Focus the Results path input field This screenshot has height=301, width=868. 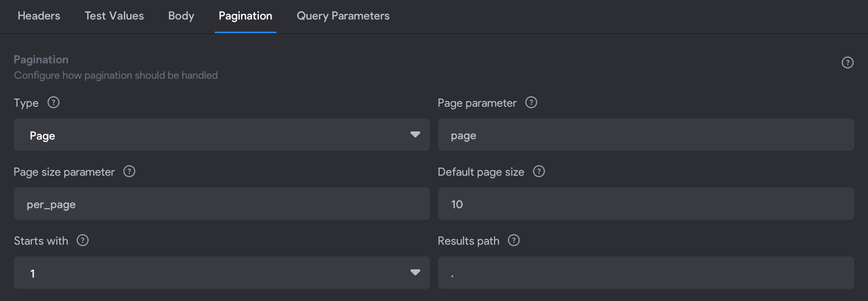[x=646, y=273]
